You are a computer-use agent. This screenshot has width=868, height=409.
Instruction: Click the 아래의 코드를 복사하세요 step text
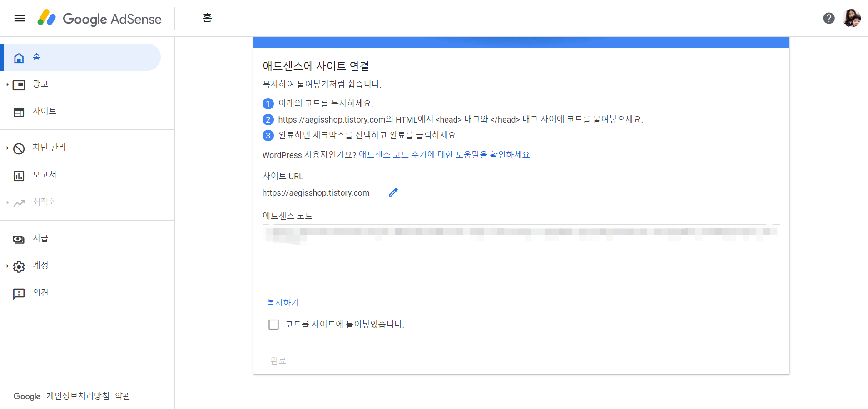(x=326, y=103)
